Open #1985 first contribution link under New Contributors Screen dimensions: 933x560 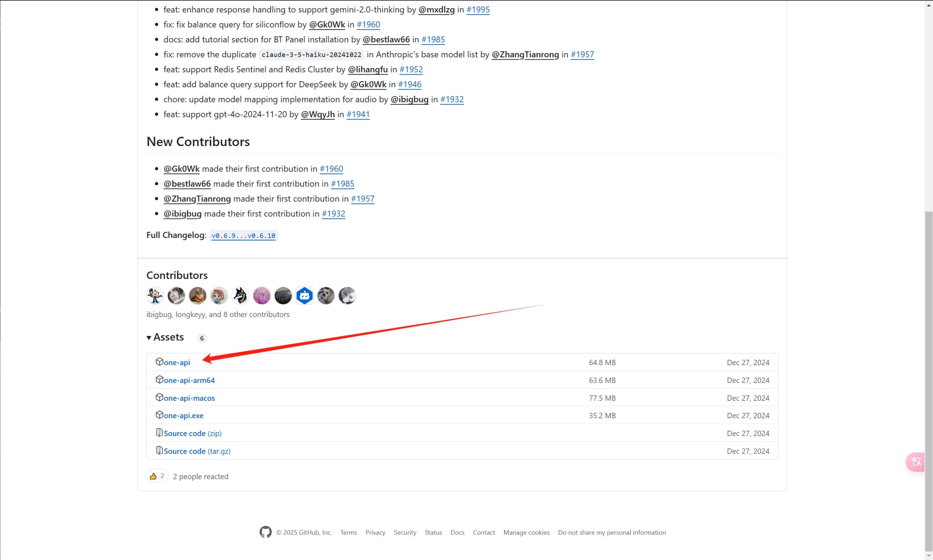coord(342,184)
